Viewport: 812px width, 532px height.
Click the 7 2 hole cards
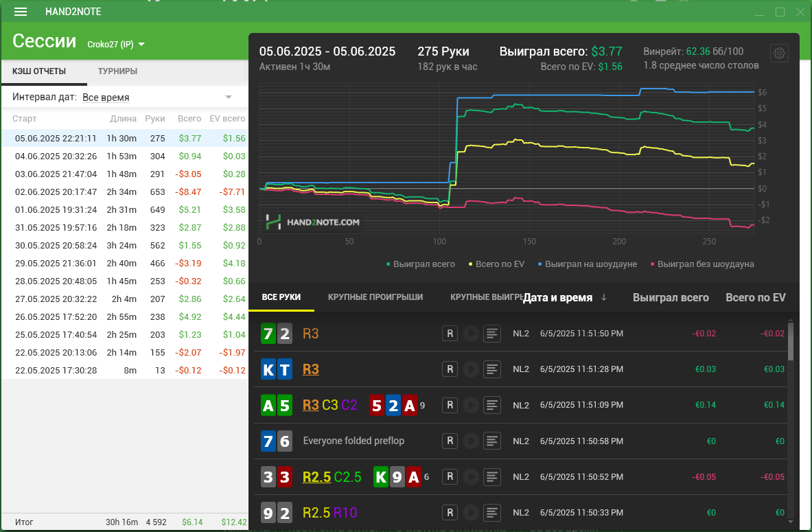(277, 334)
